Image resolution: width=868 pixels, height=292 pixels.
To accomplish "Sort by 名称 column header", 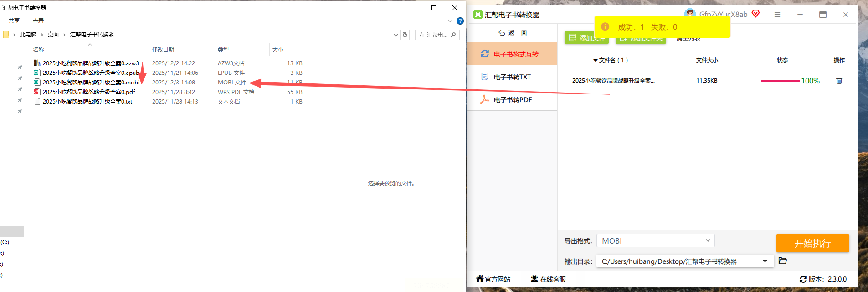I will [39, 49].
